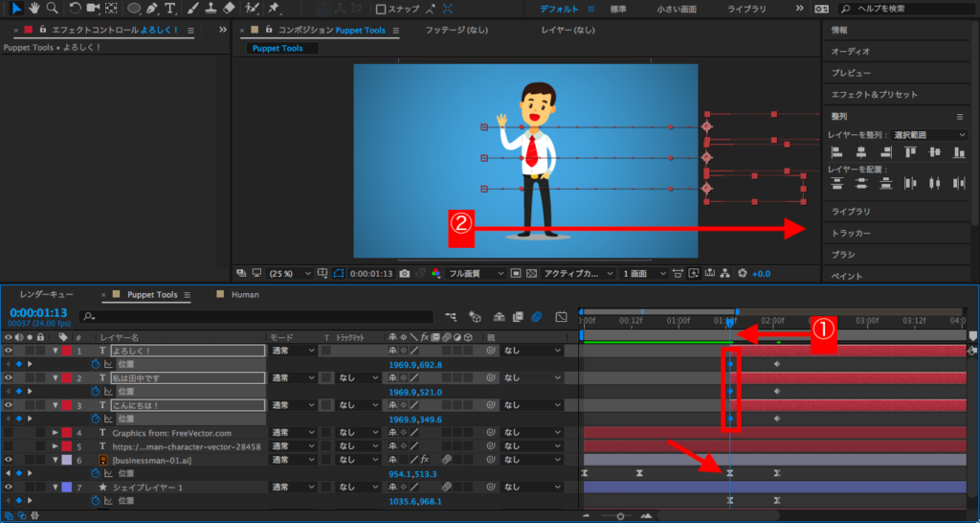The height and width of the screenshot is (523, 980).
Task: Hide the よろしく！ layer with eye icon
Action: click(x=9, y=352)
